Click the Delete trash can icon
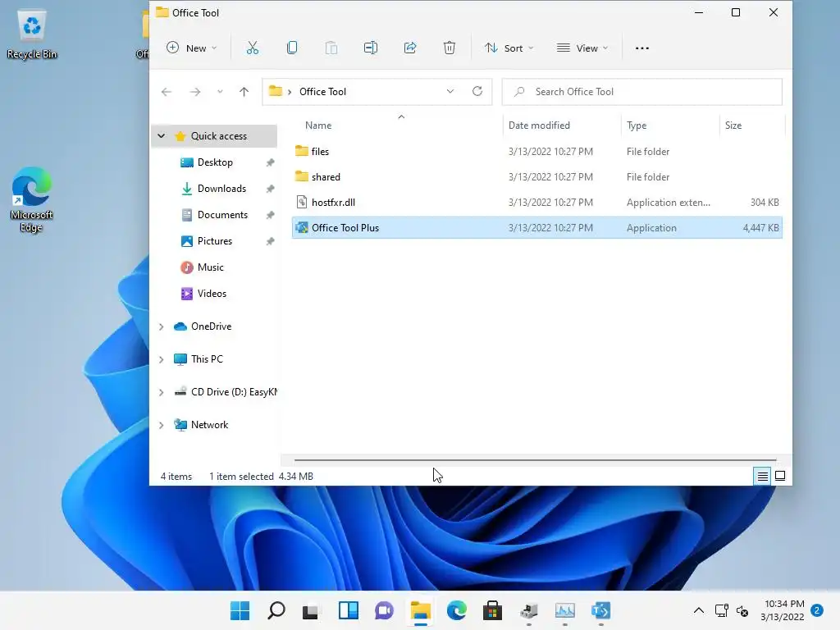Viewport: 840px width, 630px height. (x=450, y=48)
